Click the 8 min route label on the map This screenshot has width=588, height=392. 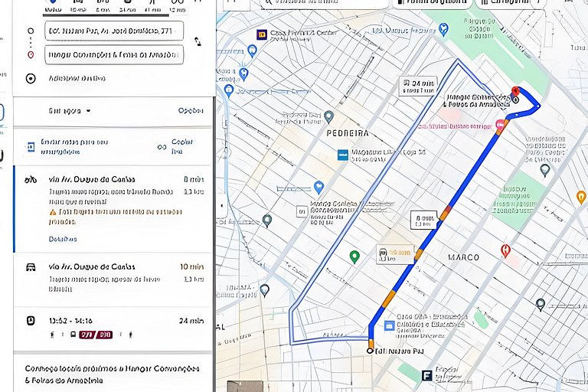tap(424, 220)
